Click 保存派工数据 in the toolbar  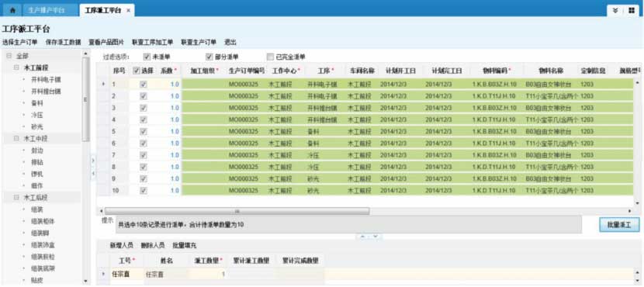point(64,42)
